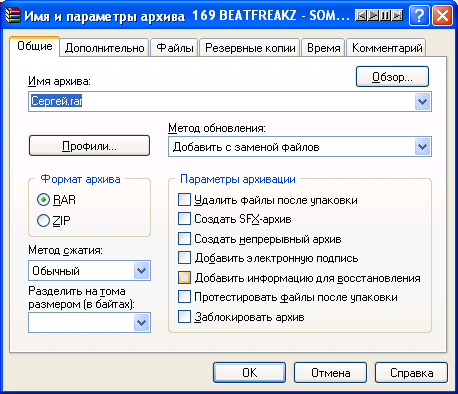Click the pause button in title bar
Image resolution: width=458 pixels, height=394 pixels.
(385, 16)
